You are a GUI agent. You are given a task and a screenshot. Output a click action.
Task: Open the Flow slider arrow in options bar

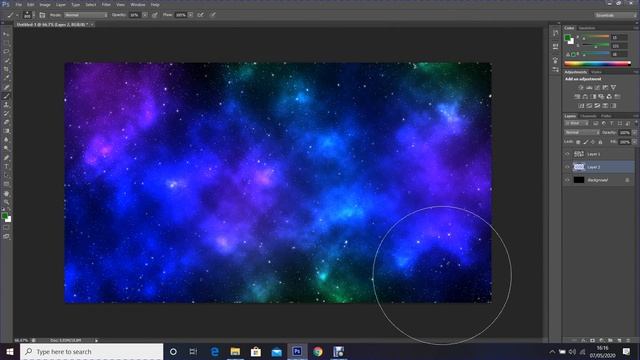[191, 15]
